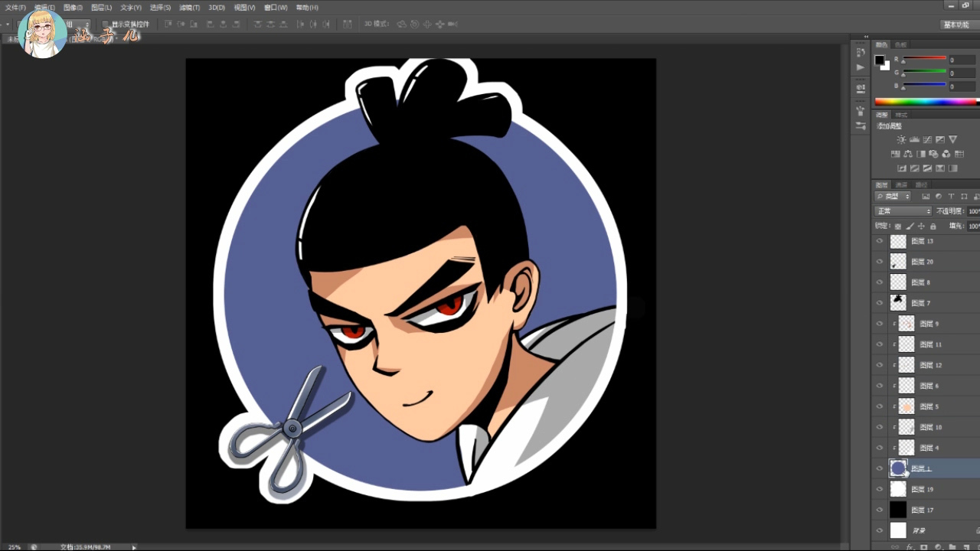Click the foreground color swatch in the Color panel
The image size is (980, 551).
879,60
